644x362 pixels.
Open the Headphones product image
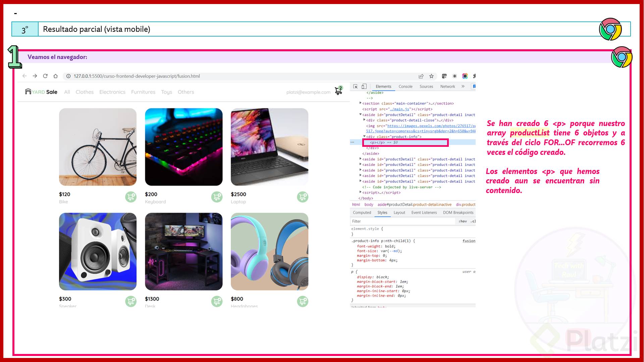coord(269,251)
